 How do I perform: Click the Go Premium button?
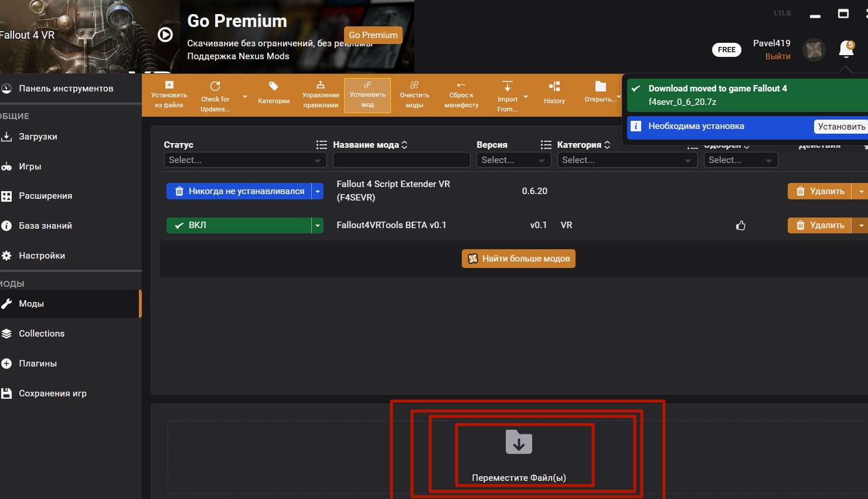point(373,35)
